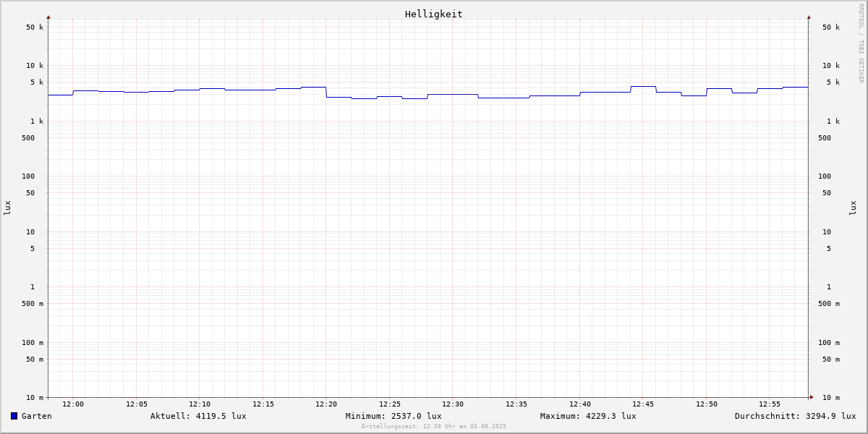Viewport: 868px width, 434px height.
Task: Click the 12:00 time axis label
Action: point(73,404)
